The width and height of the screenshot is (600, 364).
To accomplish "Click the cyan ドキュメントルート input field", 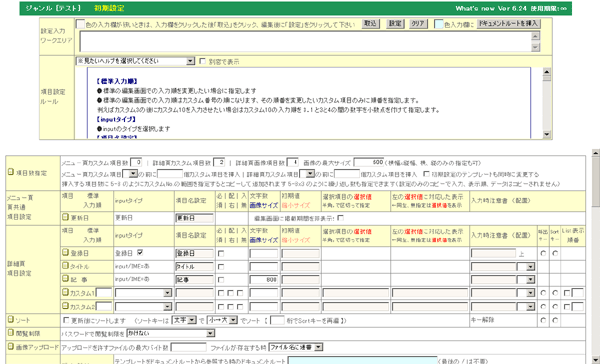I will [x=362, y=361].
